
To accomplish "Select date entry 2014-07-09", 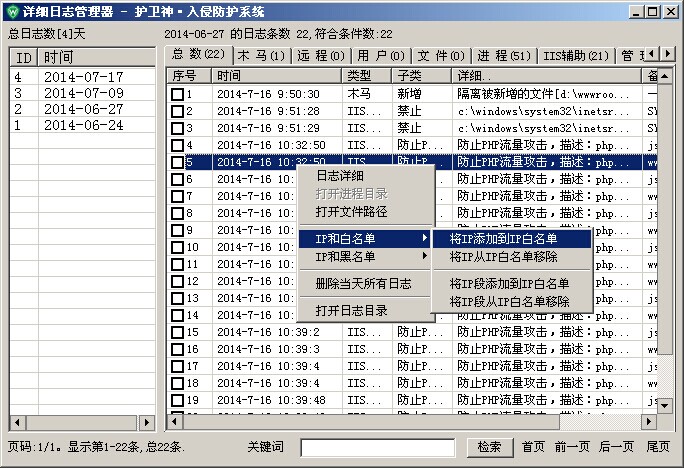I will pyautogui.click(x=83, y=93).
